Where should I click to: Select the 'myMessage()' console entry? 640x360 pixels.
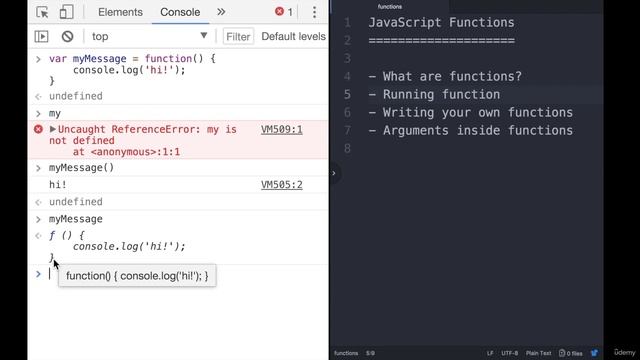pyautogui.click(x=82, y=168)
